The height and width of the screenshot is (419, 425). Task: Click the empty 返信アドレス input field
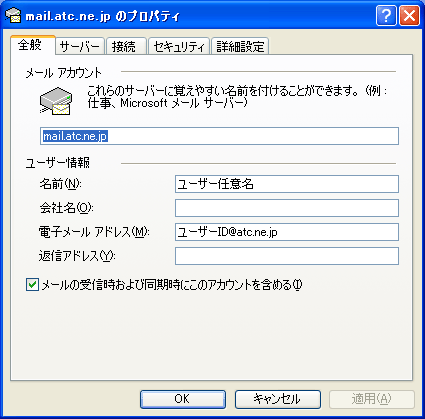click(287, 256)
